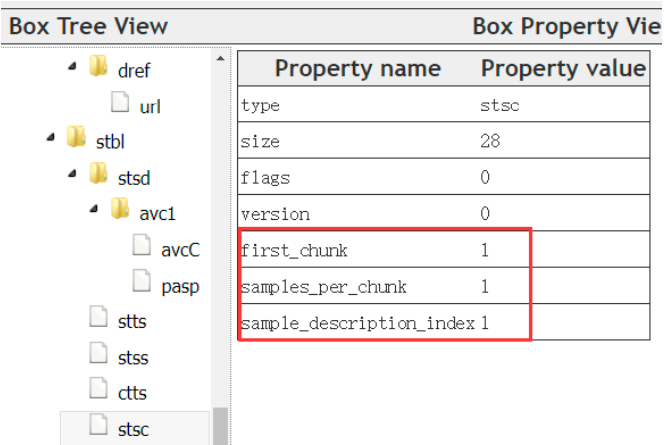Click the sample_description_index value '1'

(x=485, y=323)
